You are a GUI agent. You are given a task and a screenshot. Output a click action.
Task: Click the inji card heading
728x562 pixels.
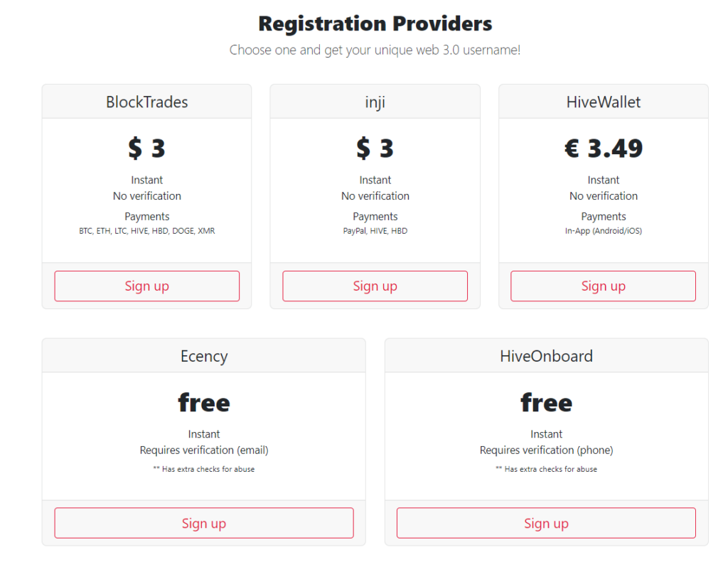[375, 102]
